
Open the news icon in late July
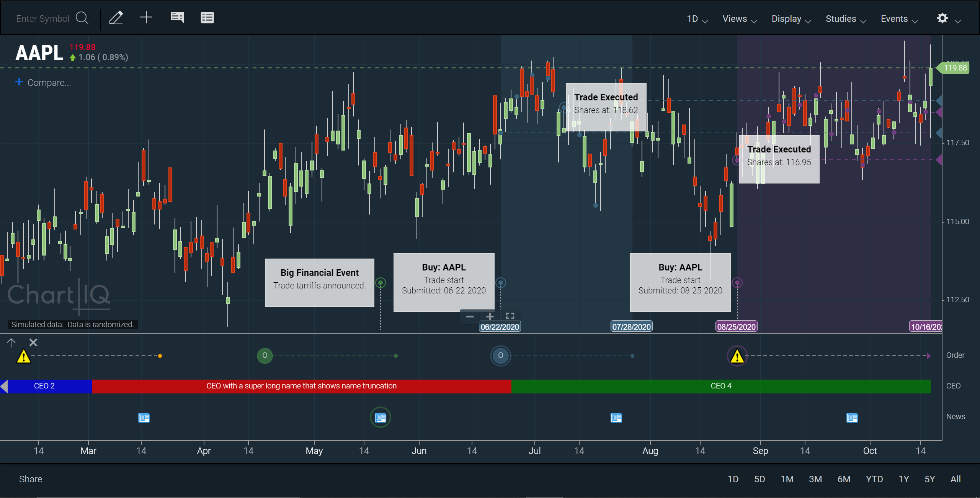pos(616,418)
